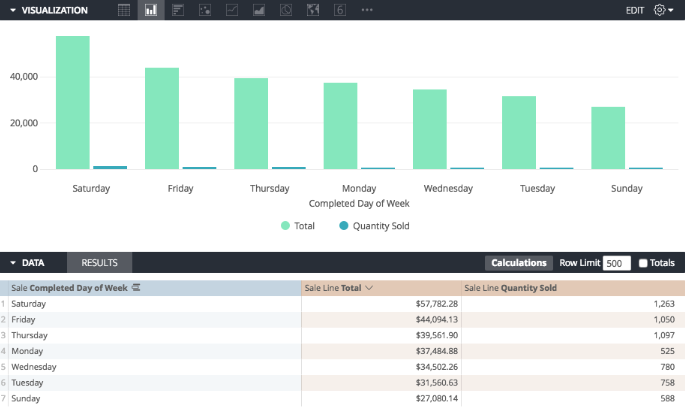
Task: Click the $27,080.14 total cell
Action: point(382,398)
